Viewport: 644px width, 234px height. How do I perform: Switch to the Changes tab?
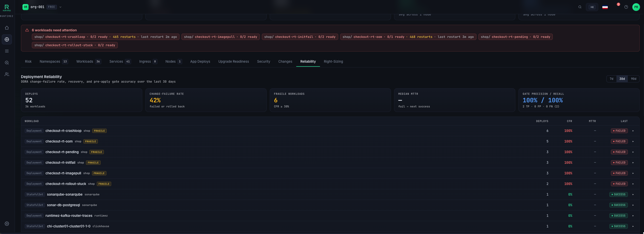click(x=285, y=62)
